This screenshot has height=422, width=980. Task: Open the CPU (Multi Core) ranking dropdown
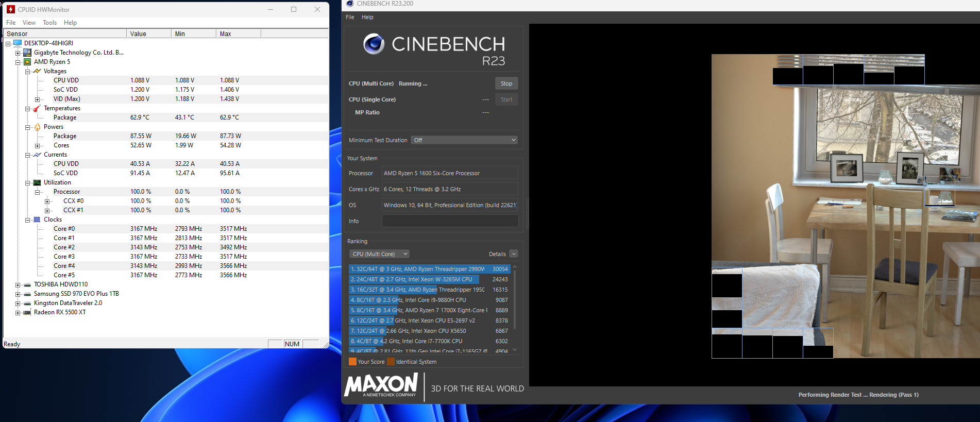(x=380, y=254)
